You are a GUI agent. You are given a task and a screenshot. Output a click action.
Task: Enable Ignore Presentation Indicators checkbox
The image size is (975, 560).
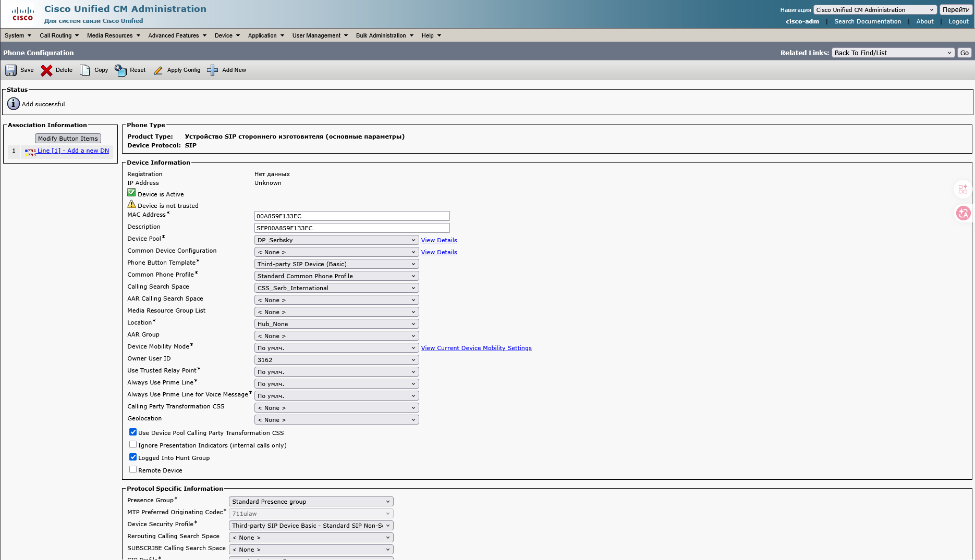[133, 444]
